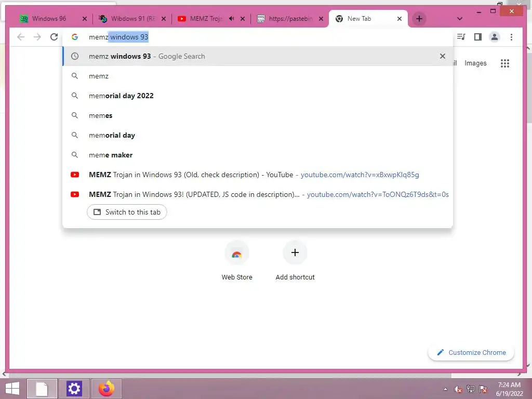This screenshot has height=399, width=532.
Task: Close the MEMZ Trojan tab
Action: (243, 19)
